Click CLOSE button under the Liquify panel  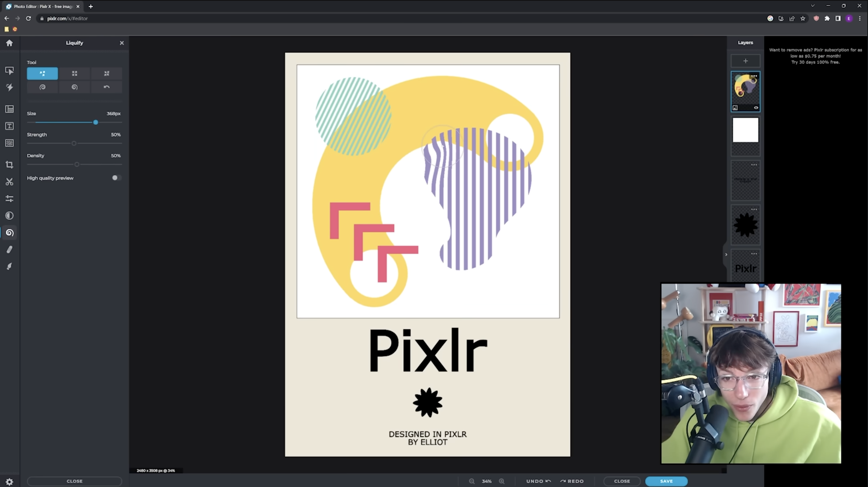coord(74,481)
